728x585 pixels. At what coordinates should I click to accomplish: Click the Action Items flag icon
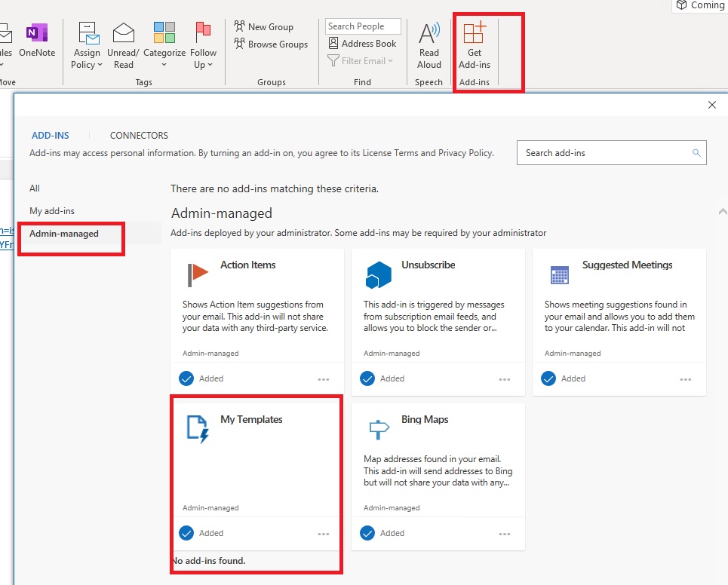point(198,275)
